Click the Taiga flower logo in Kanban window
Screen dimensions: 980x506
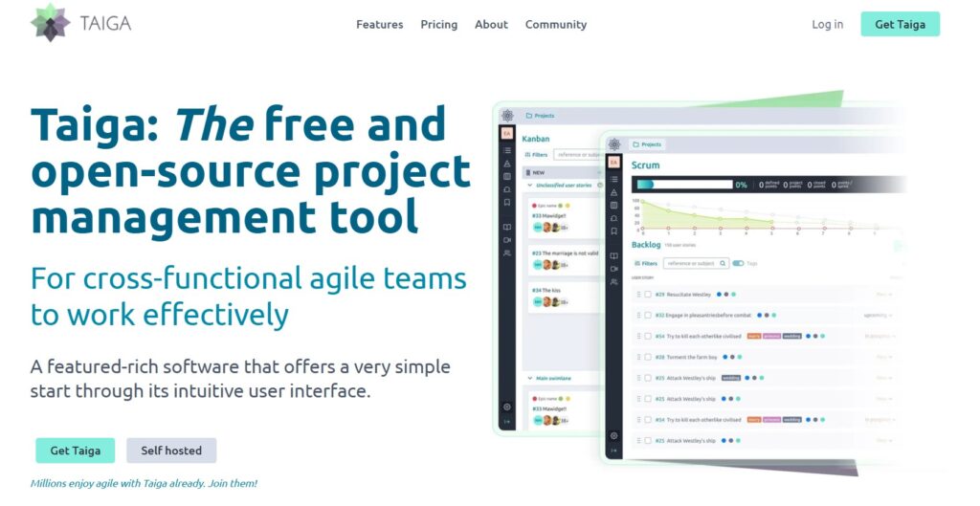(507, 116)
